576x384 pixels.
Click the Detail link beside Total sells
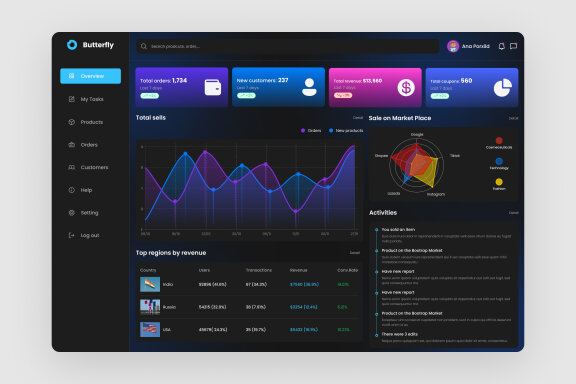coord(358,118)
